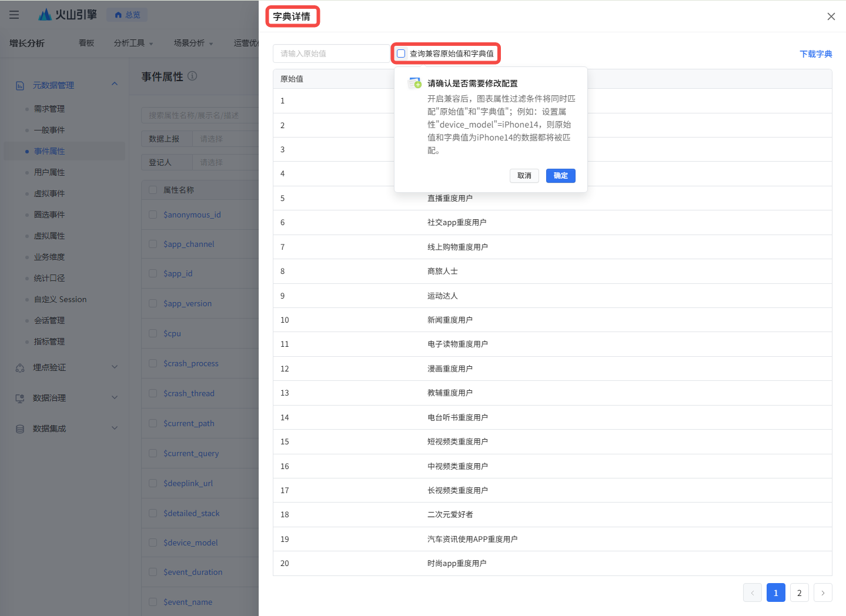Open the 看板 menu item

[86, 43]
